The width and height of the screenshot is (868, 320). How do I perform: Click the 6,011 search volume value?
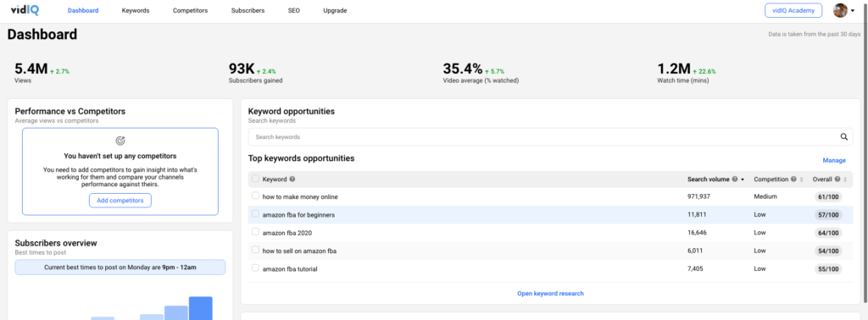point(695,251)
